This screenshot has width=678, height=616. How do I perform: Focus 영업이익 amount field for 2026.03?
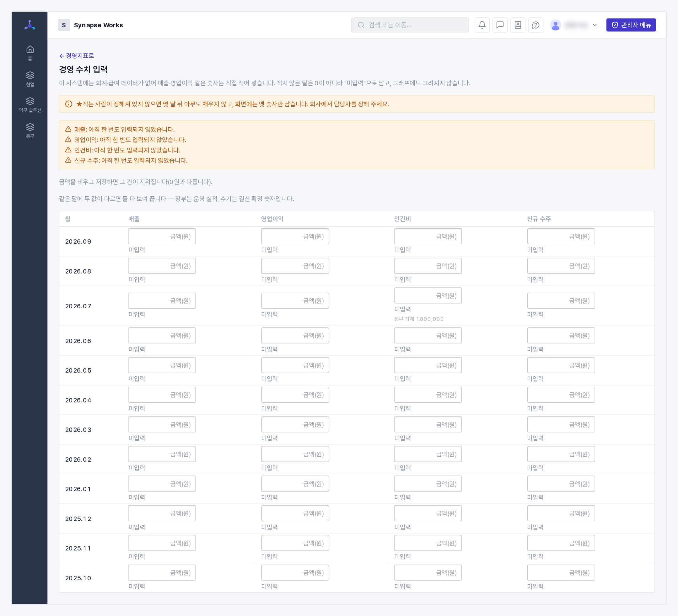pyautogui.click(x=295, y=424)
